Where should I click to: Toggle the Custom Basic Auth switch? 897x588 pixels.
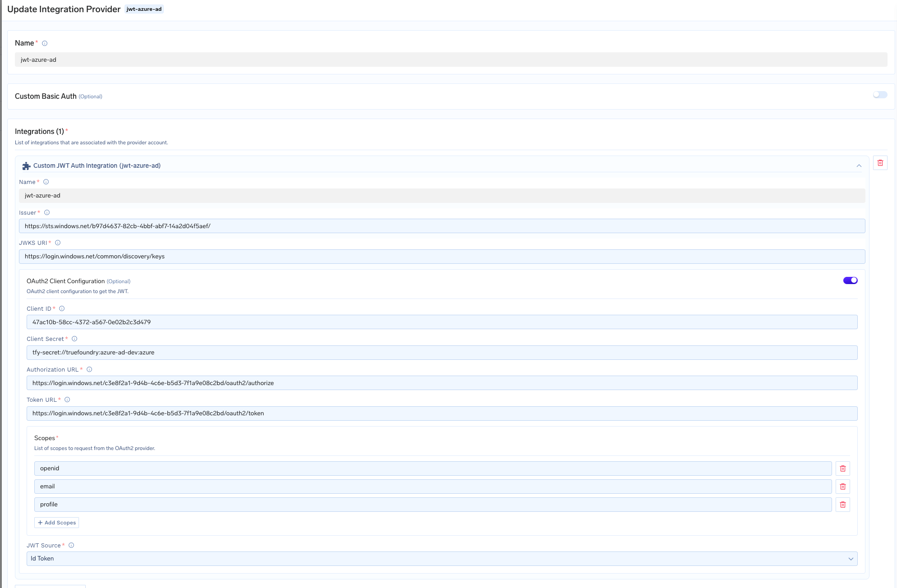(x=880, y=95)
